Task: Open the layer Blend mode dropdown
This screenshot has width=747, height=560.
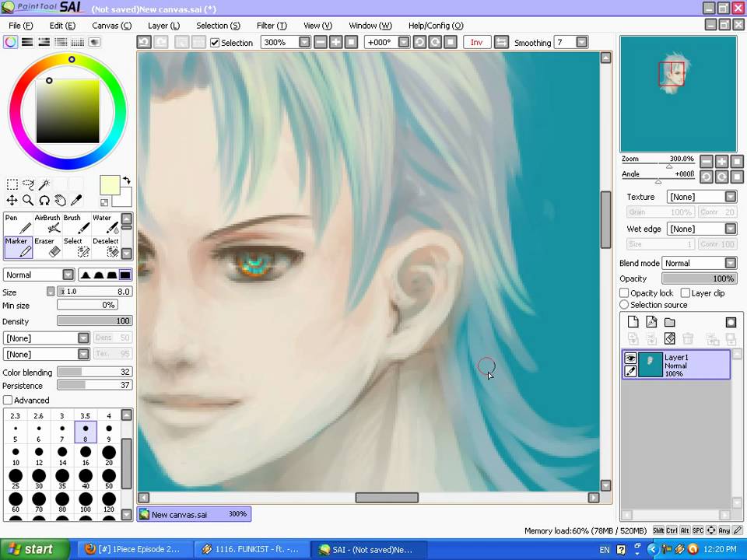Action: click(731, 263)
